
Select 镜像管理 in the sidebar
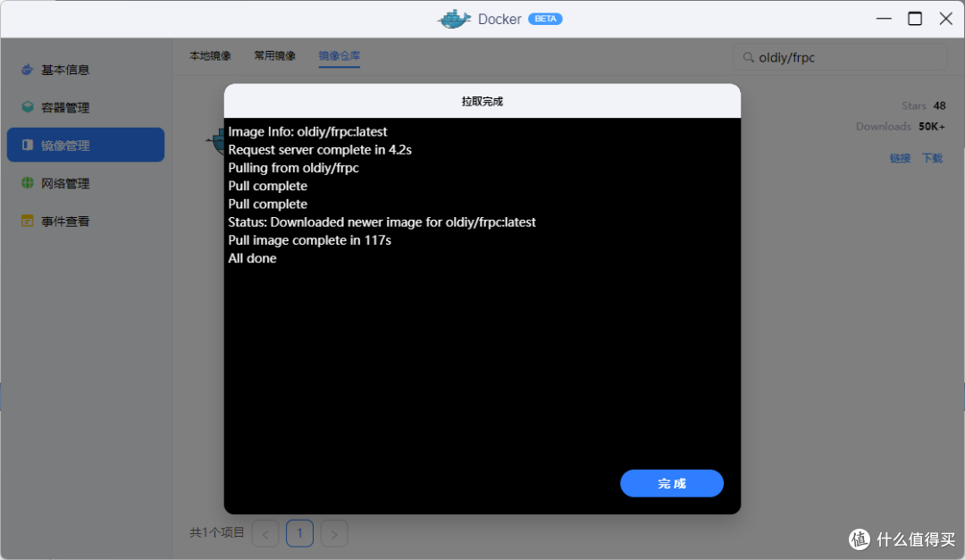click(86, 145)
